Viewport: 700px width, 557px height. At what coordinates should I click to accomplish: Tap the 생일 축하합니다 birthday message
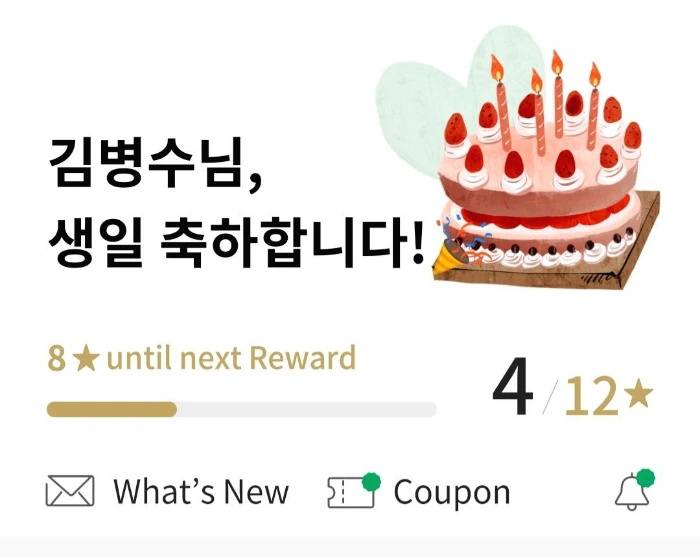236,241
